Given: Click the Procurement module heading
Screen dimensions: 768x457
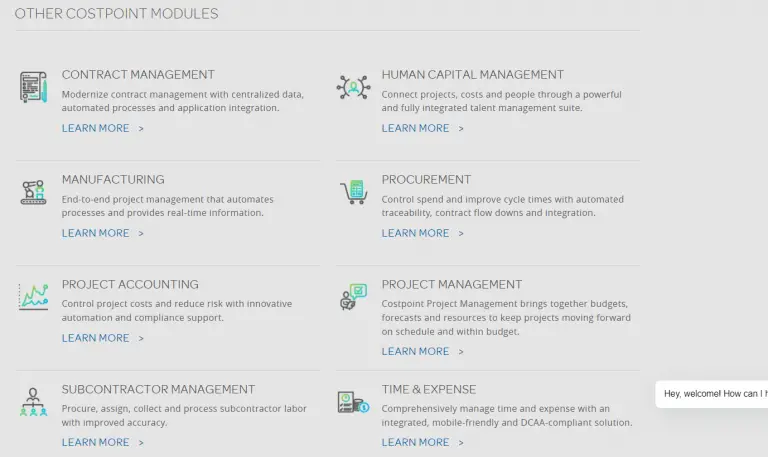Looking at the screenshot, I should (x=426, y=180).
